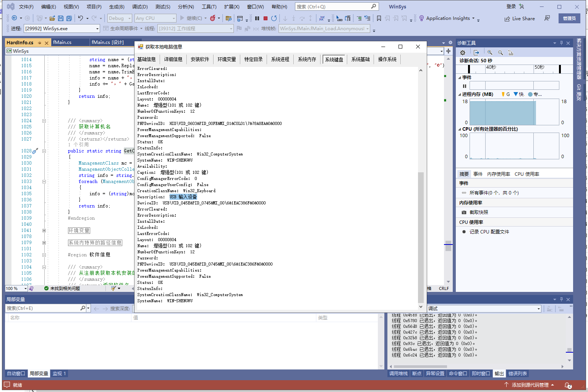
Task: Open file with the folder icon
Action: coord(52,18)
